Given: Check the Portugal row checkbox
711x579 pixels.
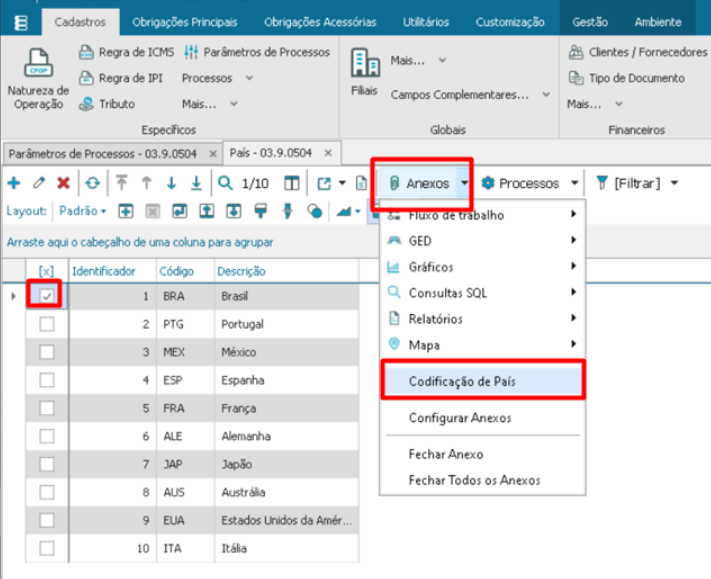Looking at the screenshot, I should coord(47,324).
